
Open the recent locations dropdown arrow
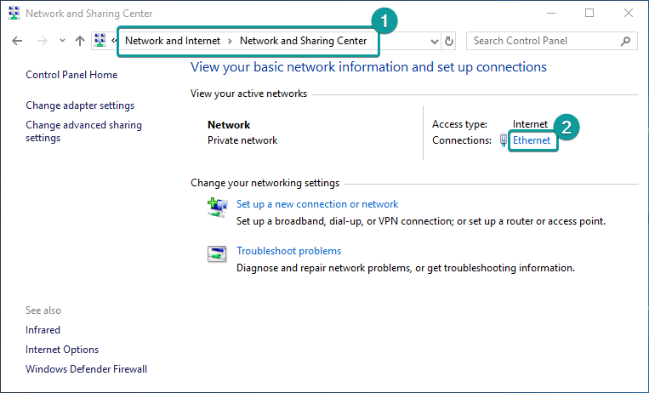(x=62, y=41)
